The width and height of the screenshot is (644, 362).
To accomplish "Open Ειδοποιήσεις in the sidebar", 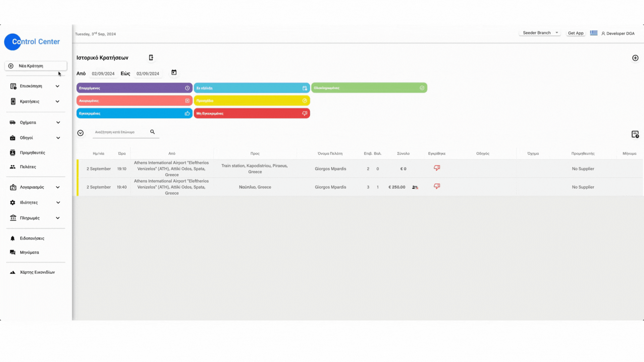I will (32, 238).
